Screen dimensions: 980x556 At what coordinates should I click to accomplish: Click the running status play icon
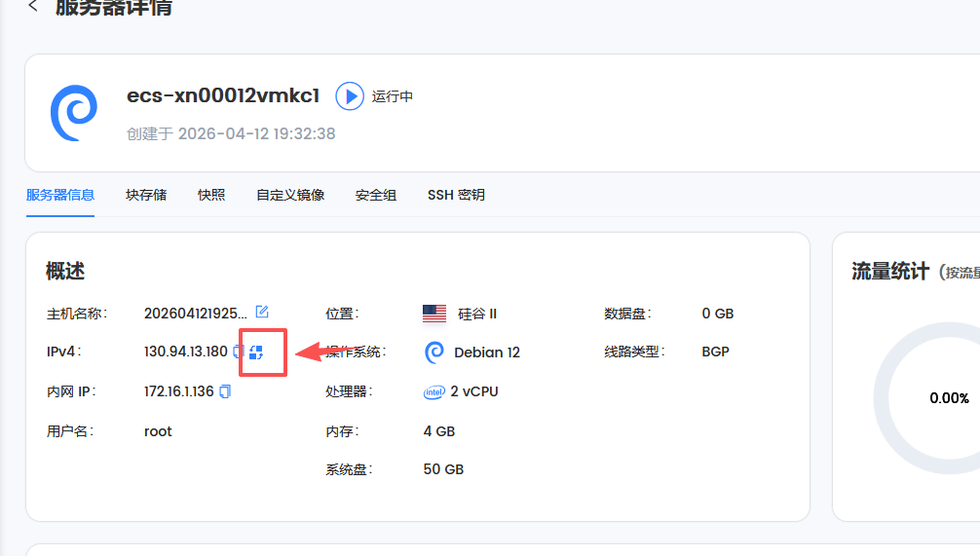[350, 96]
